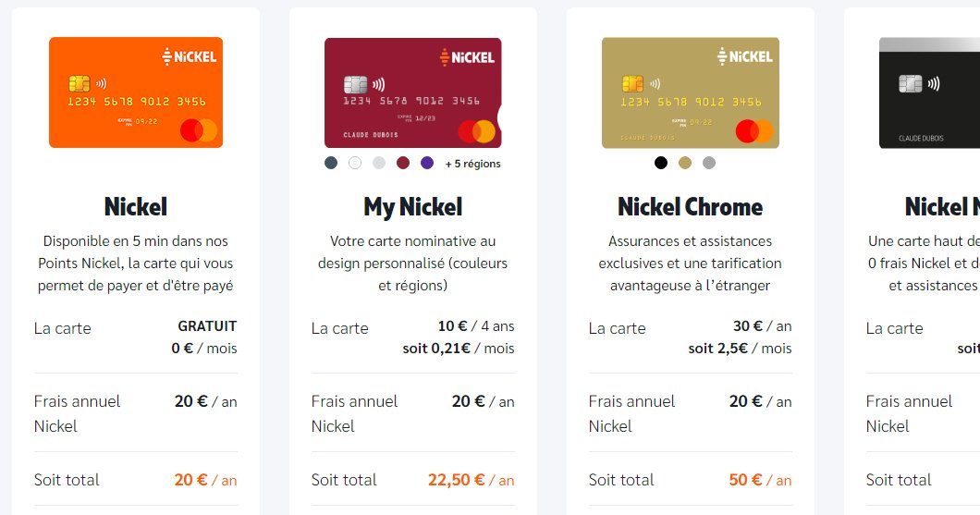This screenshot has width=980, height=515.
Task: Click the Nickel logo on the orange card
Action: pyautogui.click(x=190, y=56)
